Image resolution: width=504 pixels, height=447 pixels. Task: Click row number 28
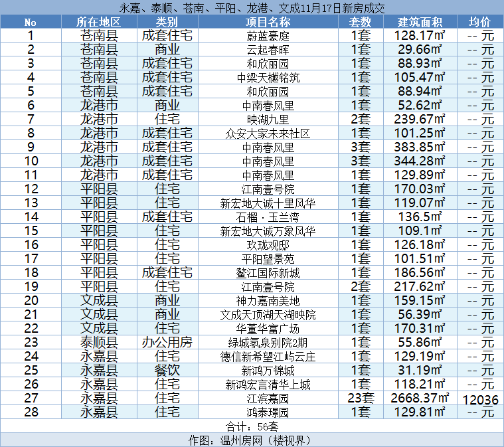coord(31,412)
